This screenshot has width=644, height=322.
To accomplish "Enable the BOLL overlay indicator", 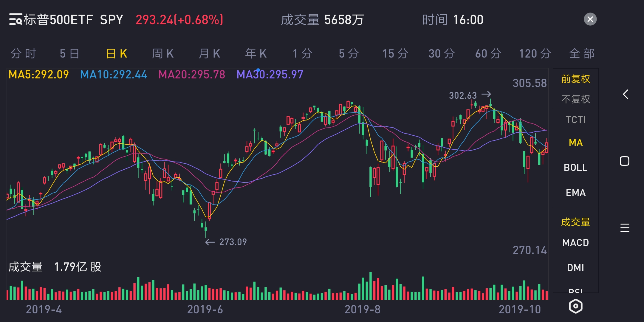I will 575,168.
